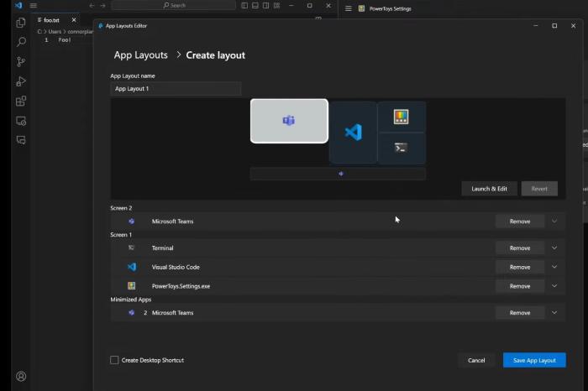Open the PowerToys Settings navigation menu

(x=349, y=8)
